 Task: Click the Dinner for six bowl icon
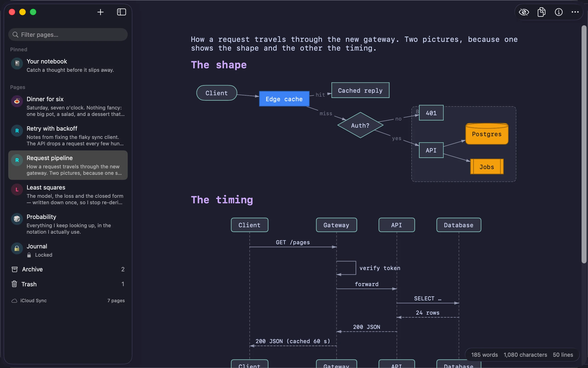click(x=17, y=101)
